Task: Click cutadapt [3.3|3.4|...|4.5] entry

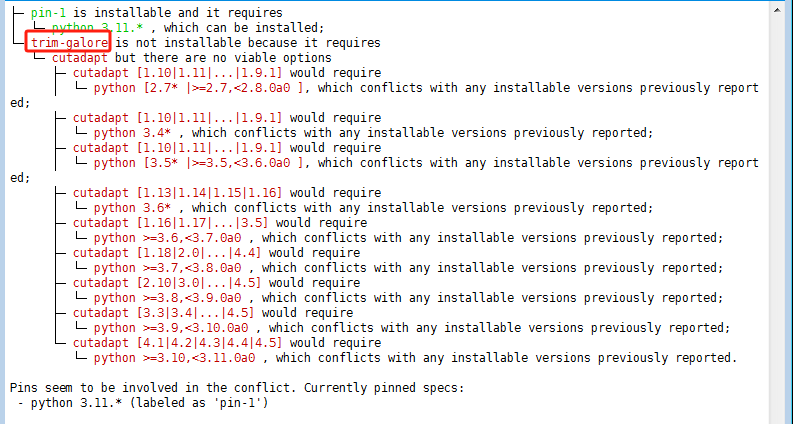Action: point(163,313)
